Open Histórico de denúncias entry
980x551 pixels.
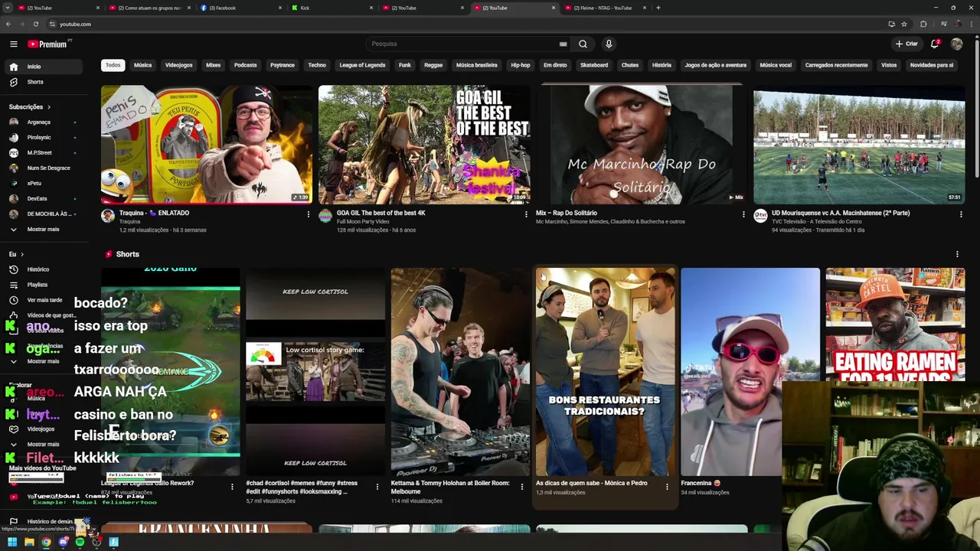44,521
